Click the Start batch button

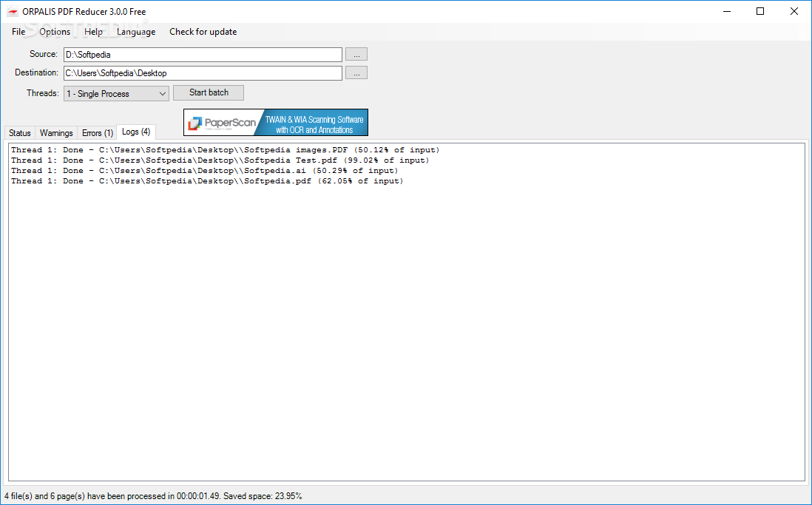point(209,92)
